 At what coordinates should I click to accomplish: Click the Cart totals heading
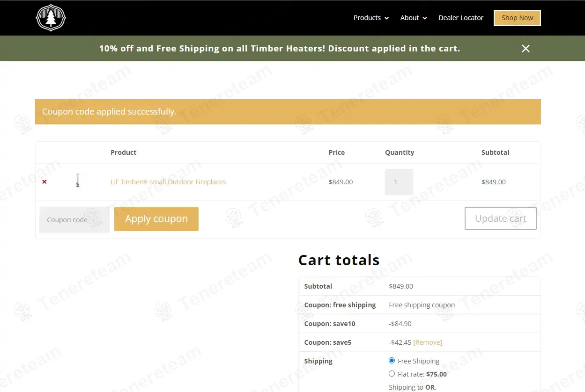[x=339, y=260]
